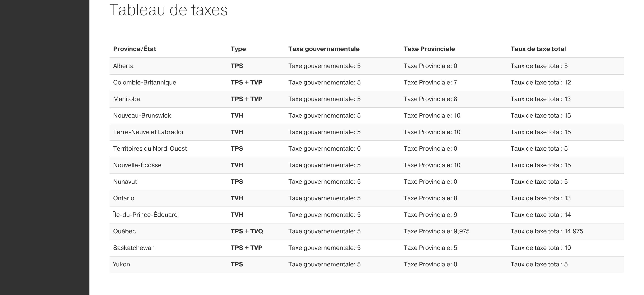Select the Nouvelle-Écosse cell
The image size is (644, 295).
(x=137, y=165)
